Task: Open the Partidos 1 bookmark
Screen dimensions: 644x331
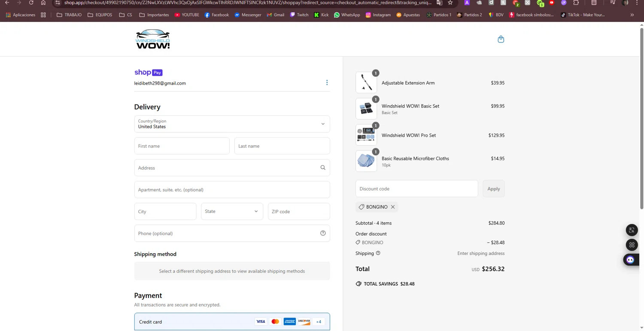Action: click(439, 15)
